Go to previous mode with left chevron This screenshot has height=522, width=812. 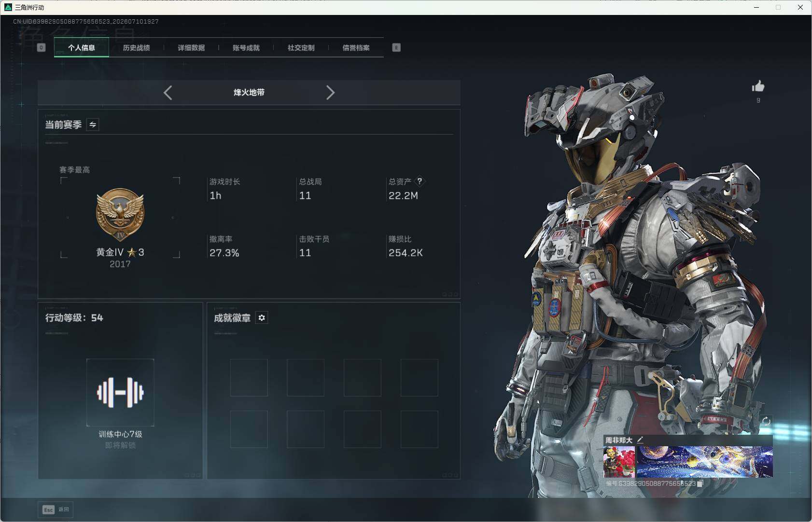[168, 93]
